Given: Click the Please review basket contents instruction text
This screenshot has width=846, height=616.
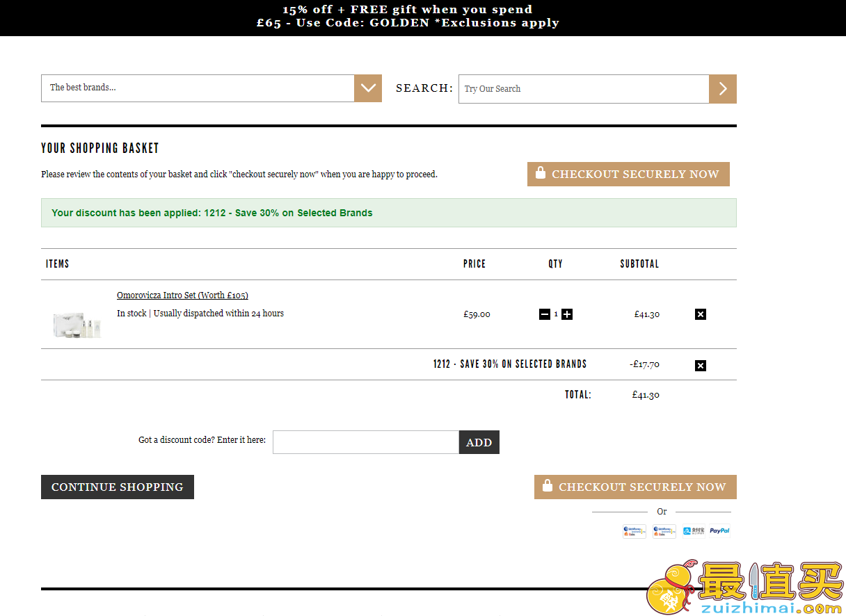Looking at the screenshot, I should tap(239, 175).
